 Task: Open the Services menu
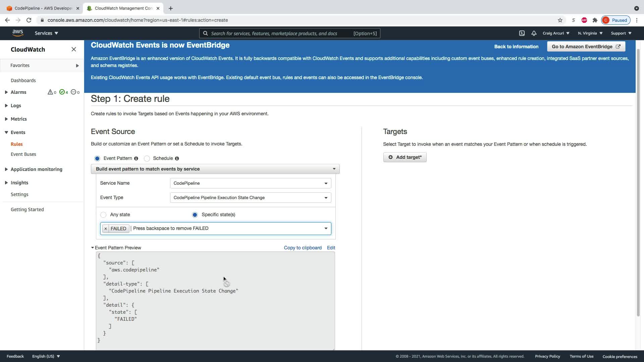point(46,33)
